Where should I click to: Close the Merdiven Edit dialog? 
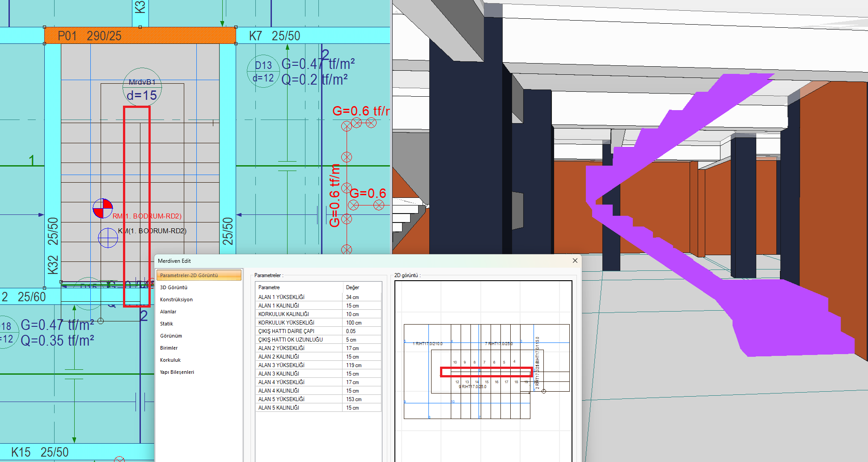(575, 261)
